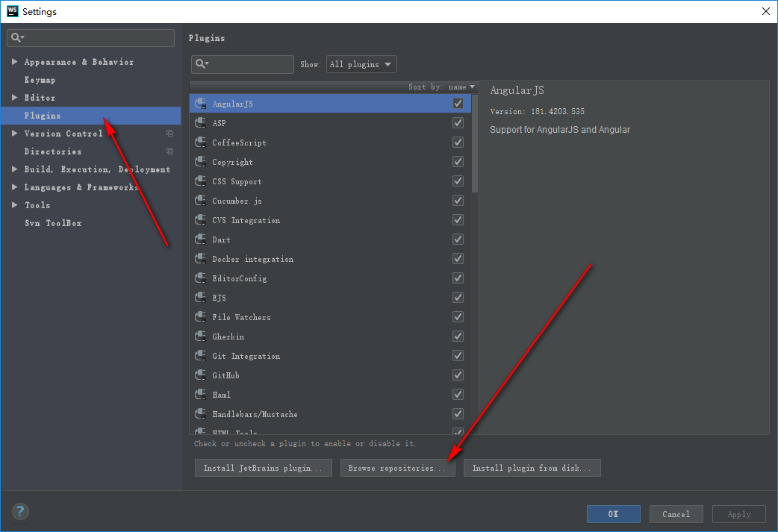
Task: Click the Copyright plugin icon
Action: [x=200, y=162]
